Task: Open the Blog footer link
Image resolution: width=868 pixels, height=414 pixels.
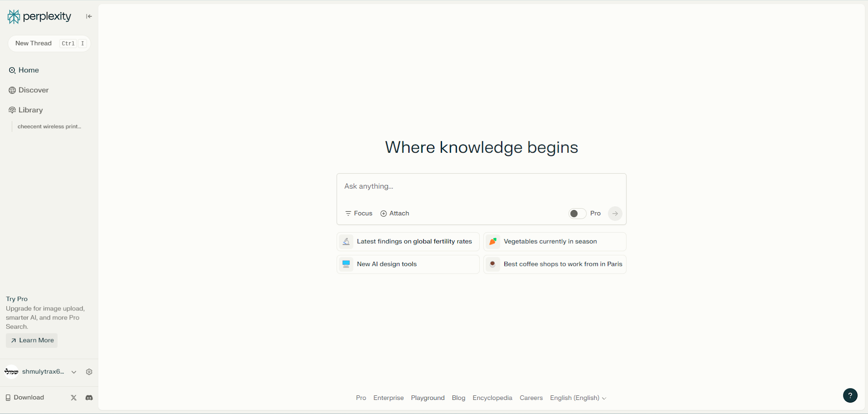Action: tap(459, 398)
